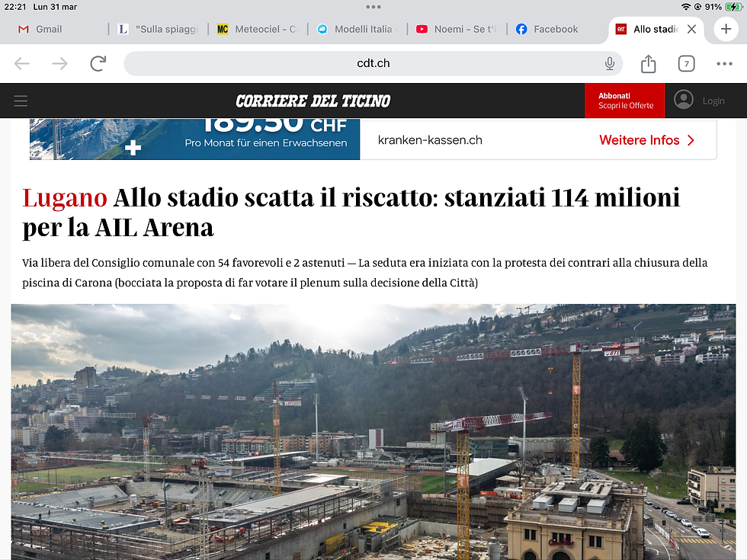This screenshot has width=747, height=560.
Task: Reload the cdt.ch page
Action: (98, 63)
